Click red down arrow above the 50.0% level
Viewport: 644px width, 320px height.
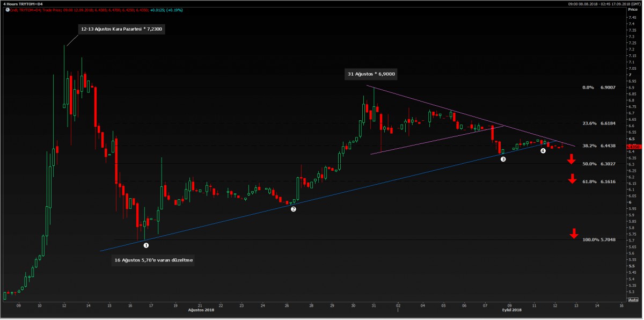tap(572, 159)
